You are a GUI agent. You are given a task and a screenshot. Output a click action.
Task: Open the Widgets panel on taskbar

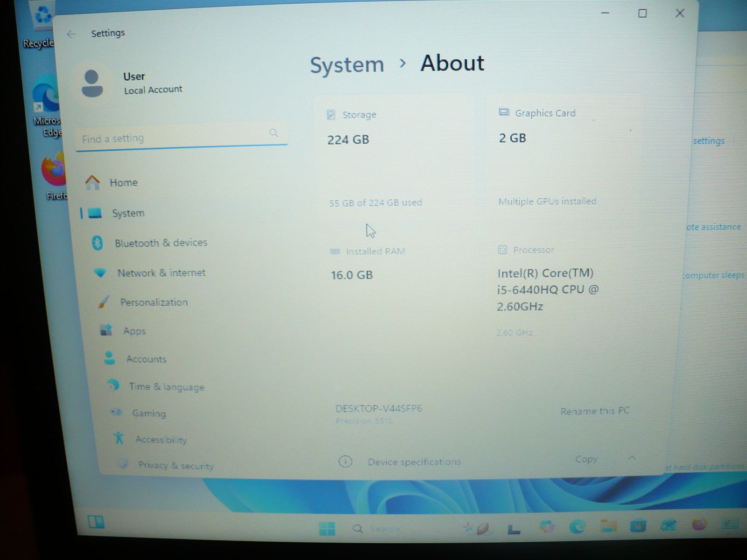[96, 522]
